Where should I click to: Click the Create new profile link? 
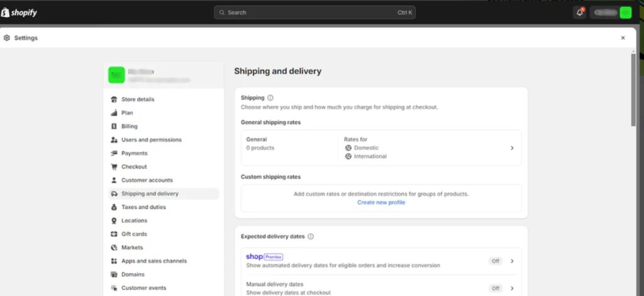point(381,202)
